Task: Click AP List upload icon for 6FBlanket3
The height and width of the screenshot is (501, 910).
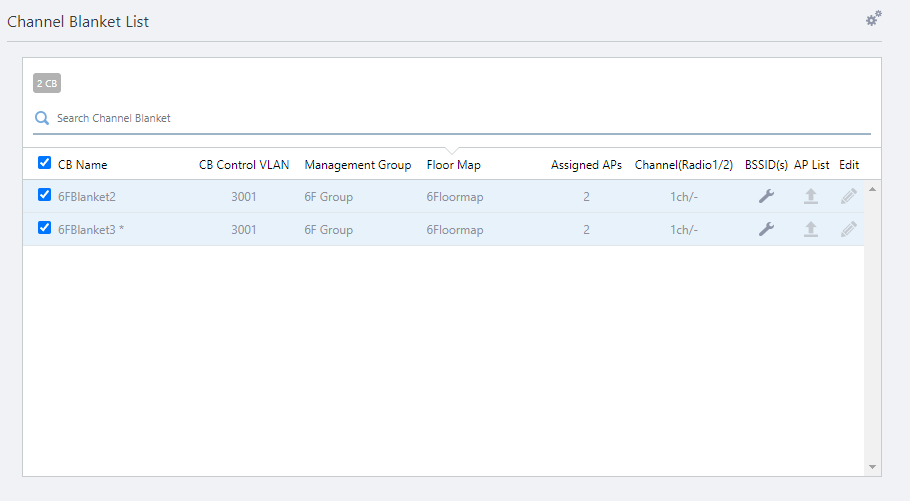Action: (x=811, y=230)
